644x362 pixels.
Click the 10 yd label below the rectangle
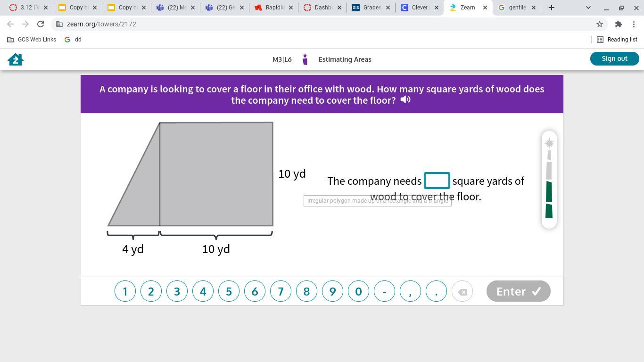point(216,249)
